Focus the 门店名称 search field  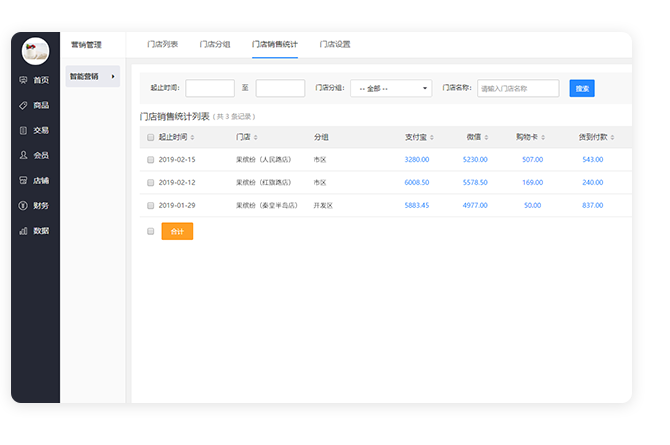point(518,88)
